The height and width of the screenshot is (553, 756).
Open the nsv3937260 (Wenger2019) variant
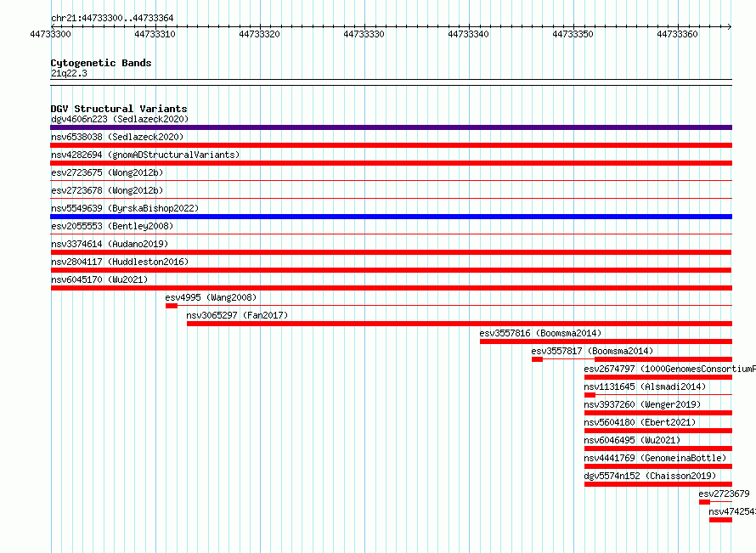pyautogui.click(x=642, y=404)
